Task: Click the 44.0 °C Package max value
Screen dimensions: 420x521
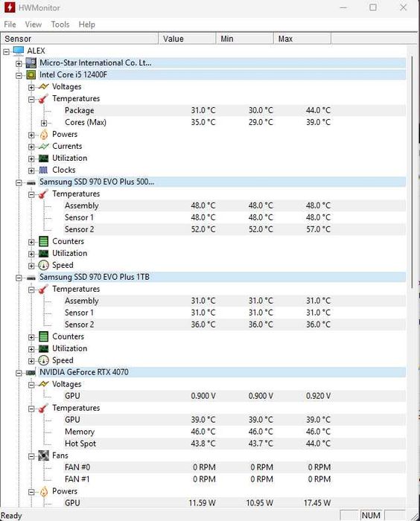Action: [318, 110]
